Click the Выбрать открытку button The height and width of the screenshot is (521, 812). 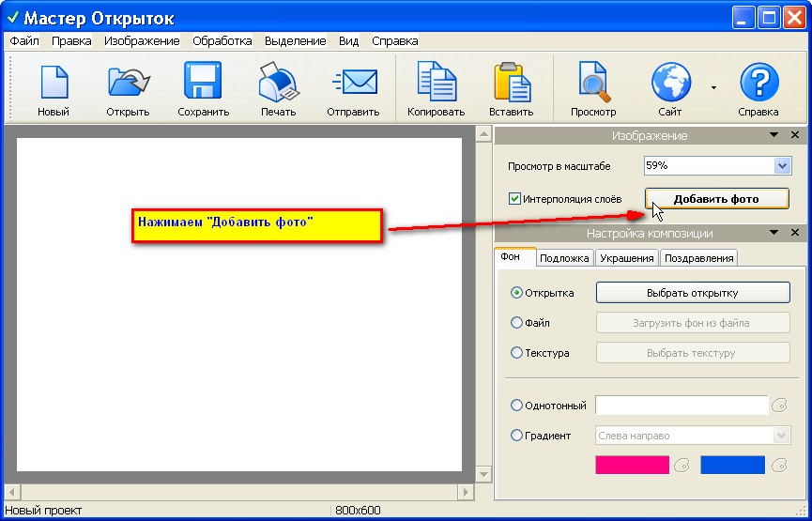693,293
